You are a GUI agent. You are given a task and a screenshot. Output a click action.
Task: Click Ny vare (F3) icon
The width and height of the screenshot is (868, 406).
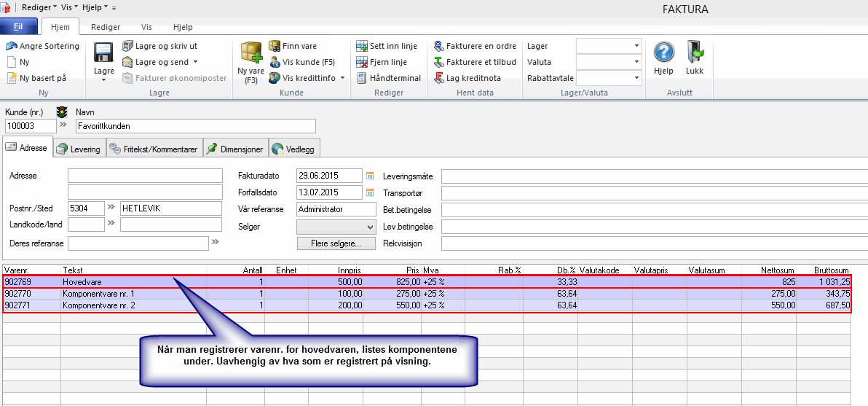pos(251,54)
